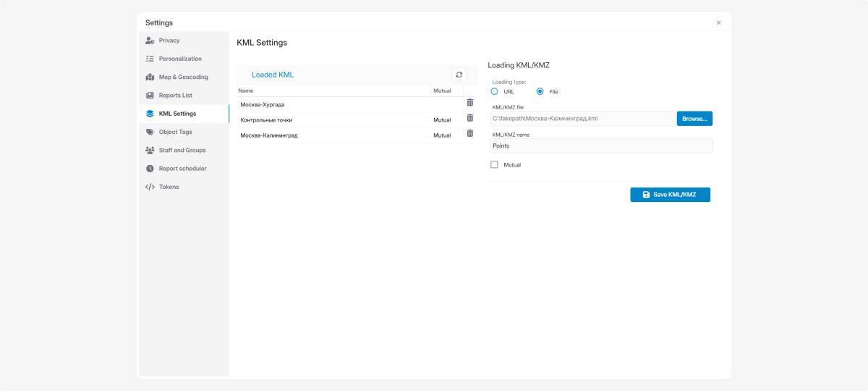Open the Tokens section
868x391 pixels.
(169, 187)
